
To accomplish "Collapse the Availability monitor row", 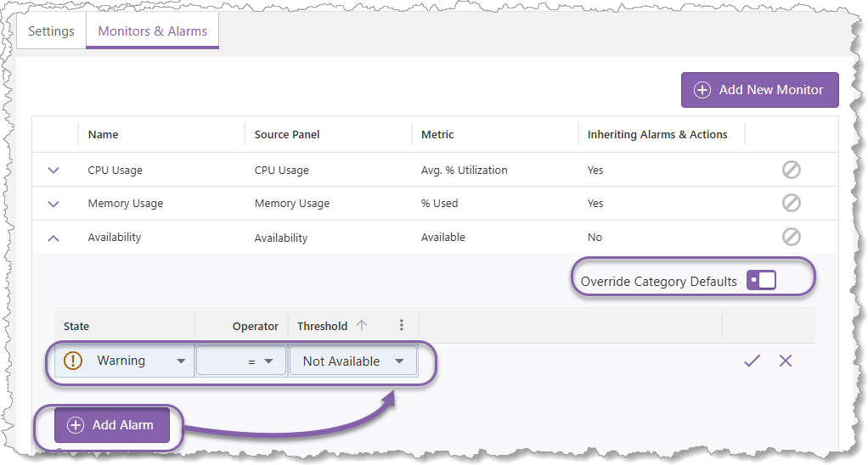I will coord(54,238).
